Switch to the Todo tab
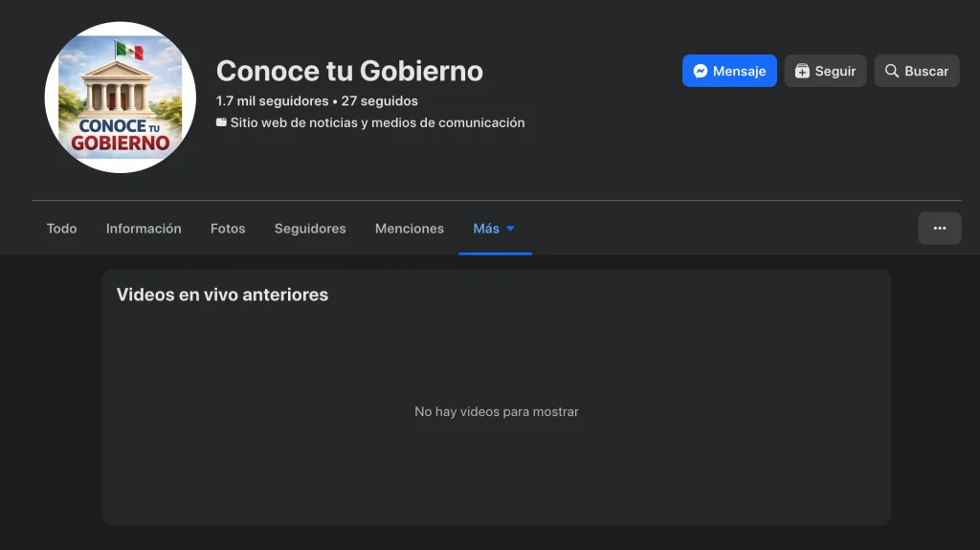This screenshot has width=980, height=550. coord(61,229)
